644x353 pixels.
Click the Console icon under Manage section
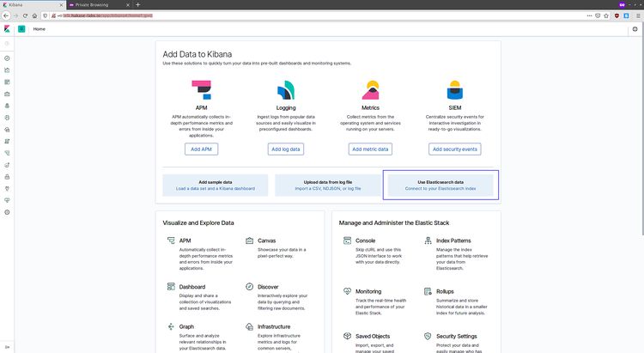[x=347, y=240]
